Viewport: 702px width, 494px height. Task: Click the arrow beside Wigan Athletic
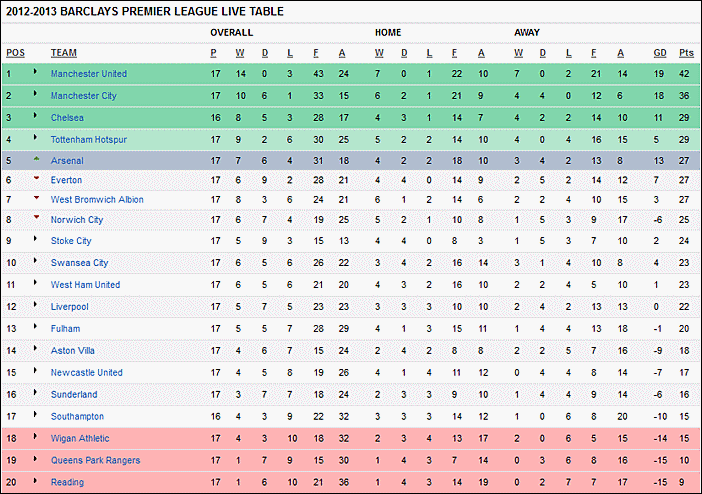pyautogui.click(x=35, y=436)
